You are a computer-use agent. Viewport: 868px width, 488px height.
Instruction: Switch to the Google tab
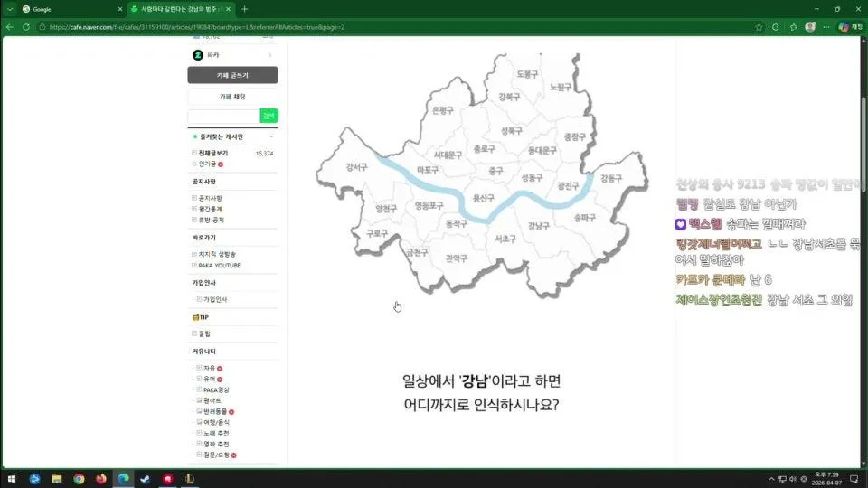click(x=71, y=9)
